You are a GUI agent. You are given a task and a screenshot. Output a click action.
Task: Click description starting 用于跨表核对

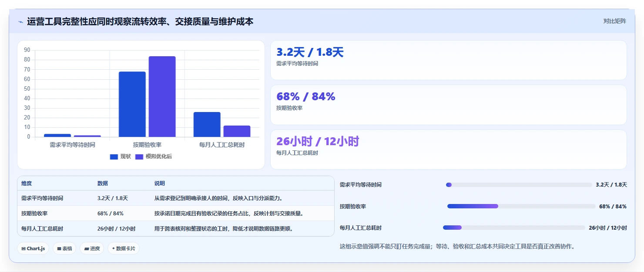click(224, 229)
